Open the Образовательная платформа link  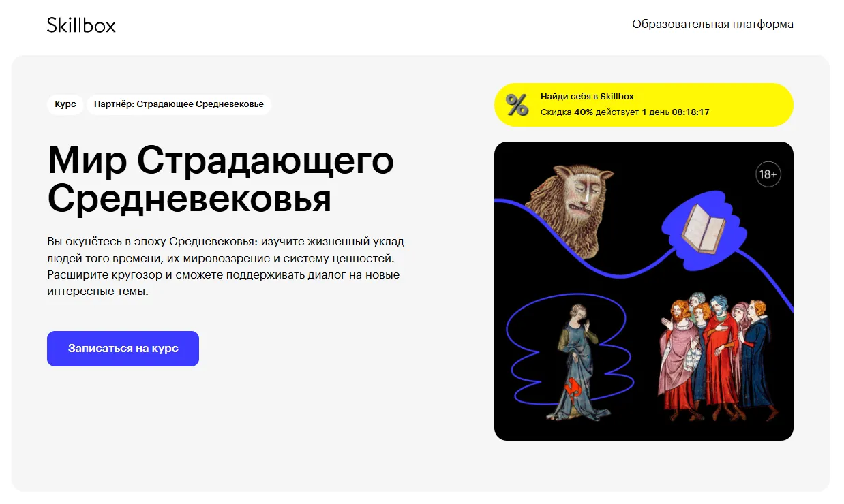coord(712,24)
